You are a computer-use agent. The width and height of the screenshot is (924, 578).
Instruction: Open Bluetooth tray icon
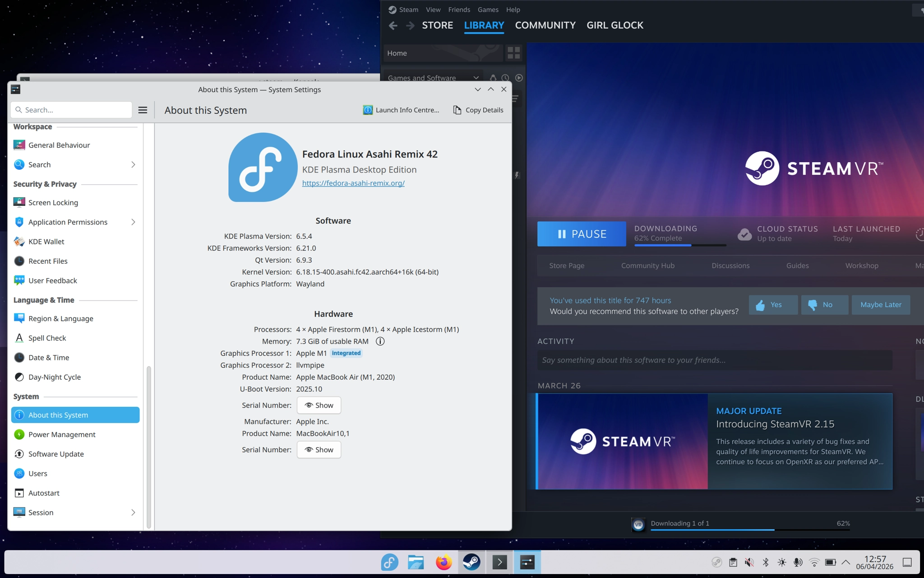(766, 562)
